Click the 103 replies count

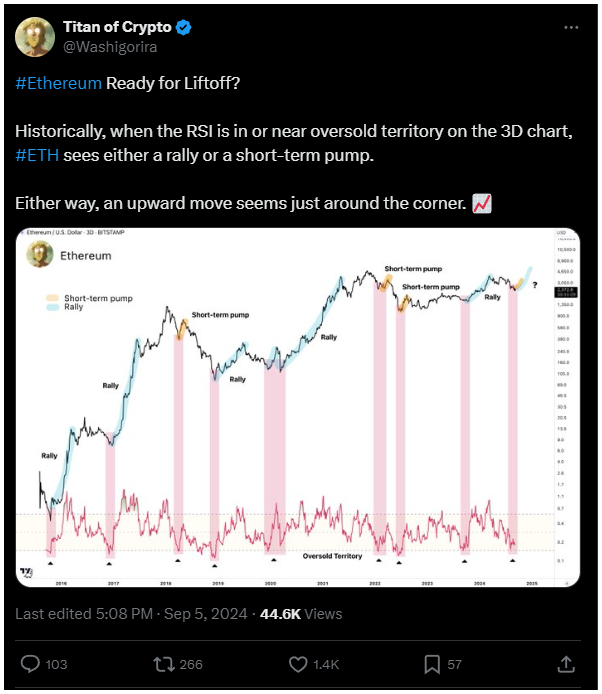[56, 664]
